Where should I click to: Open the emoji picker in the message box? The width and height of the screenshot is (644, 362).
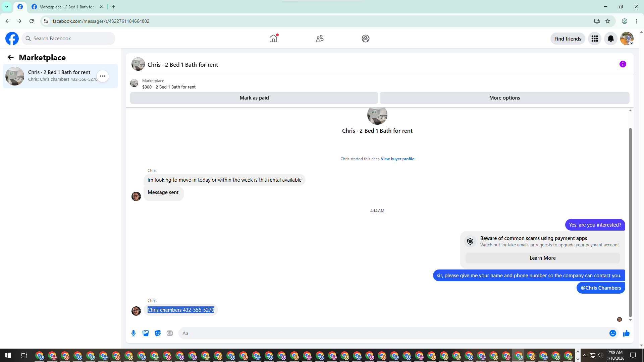tap(612, 333)
